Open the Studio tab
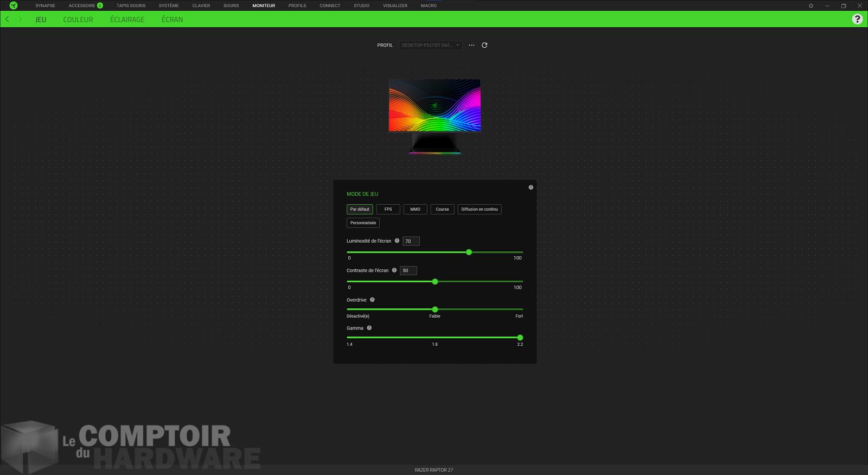This screenshot has width=868, height=475. (x=361, y=5)
